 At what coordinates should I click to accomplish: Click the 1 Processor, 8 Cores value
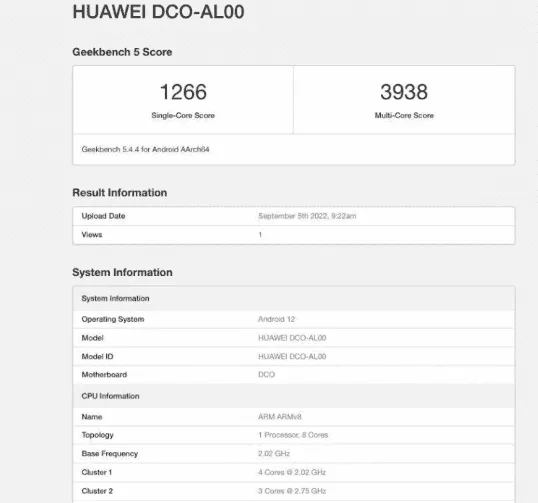[x=293, y=435]
